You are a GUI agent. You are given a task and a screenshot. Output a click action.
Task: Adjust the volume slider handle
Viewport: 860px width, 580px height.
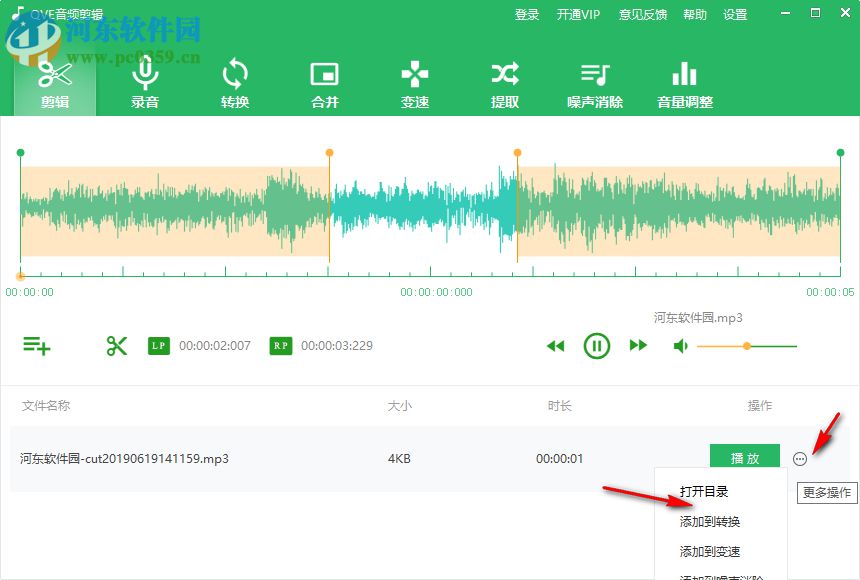(747, 345)
